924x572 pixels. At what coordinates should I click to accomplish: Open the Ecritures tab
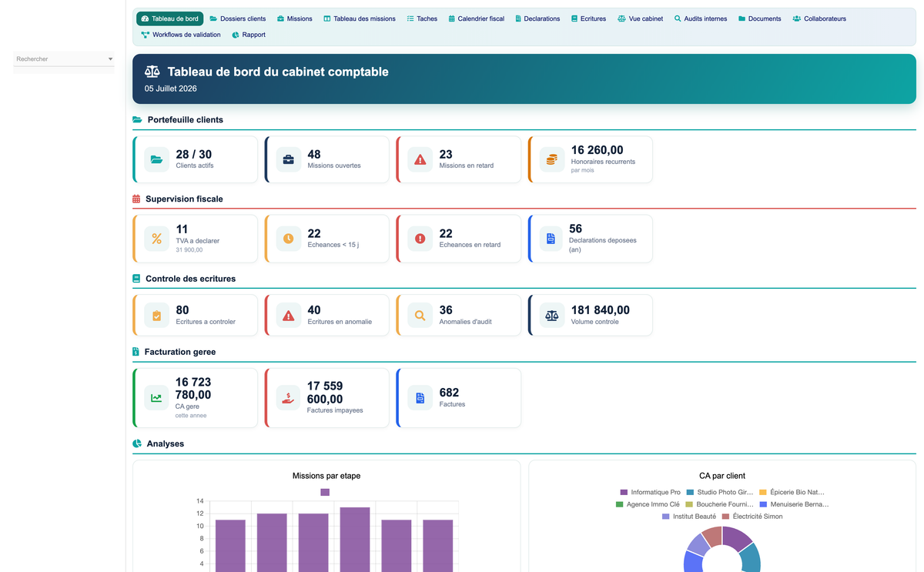pyautogui.click(x=588, y=18)
